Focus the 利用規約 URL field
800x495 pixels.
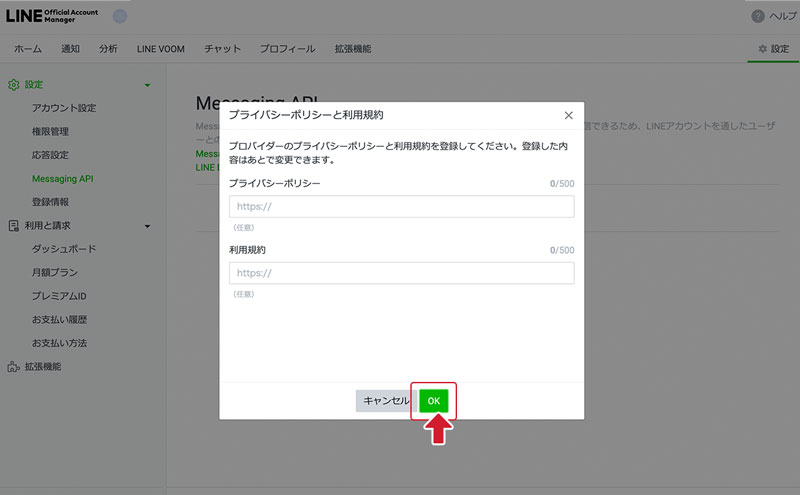pyautogui.click(x=402, y=274)
